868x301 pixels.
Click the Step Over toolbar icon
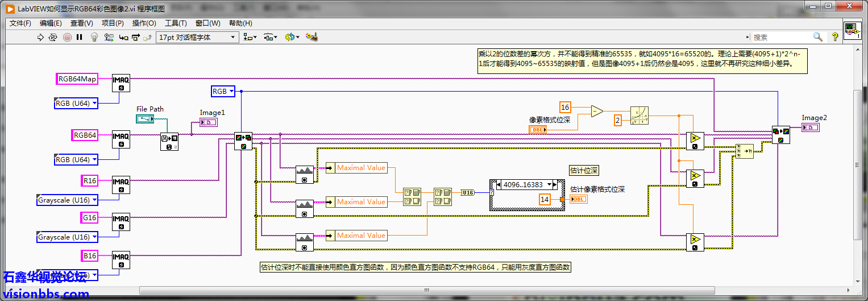coord(136,38)
